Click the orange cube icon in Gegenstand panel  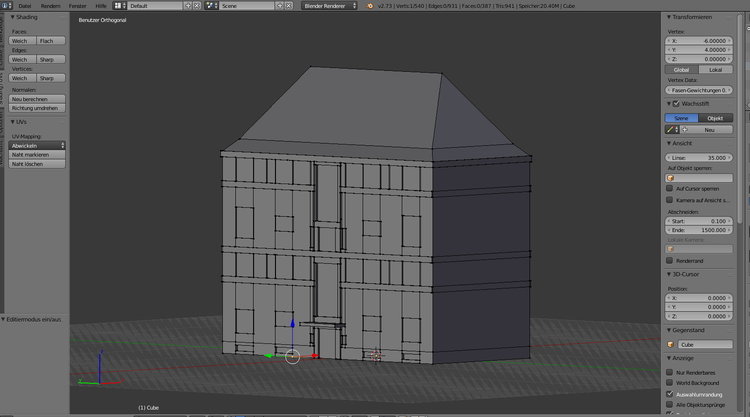point(671,344)
